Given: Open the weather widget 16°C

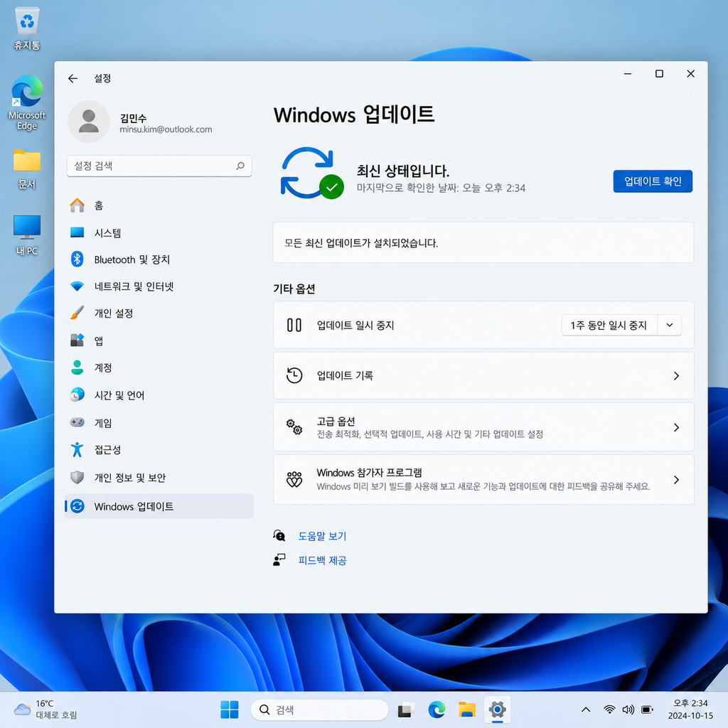Looking at the screenshot, I should 45,710.
